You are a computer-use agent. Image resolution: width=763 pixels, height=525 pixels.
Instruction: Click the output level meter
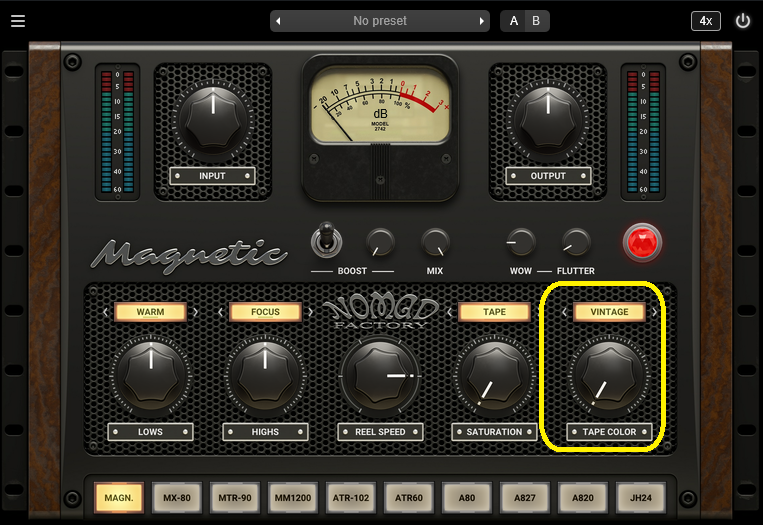[643, 132]
